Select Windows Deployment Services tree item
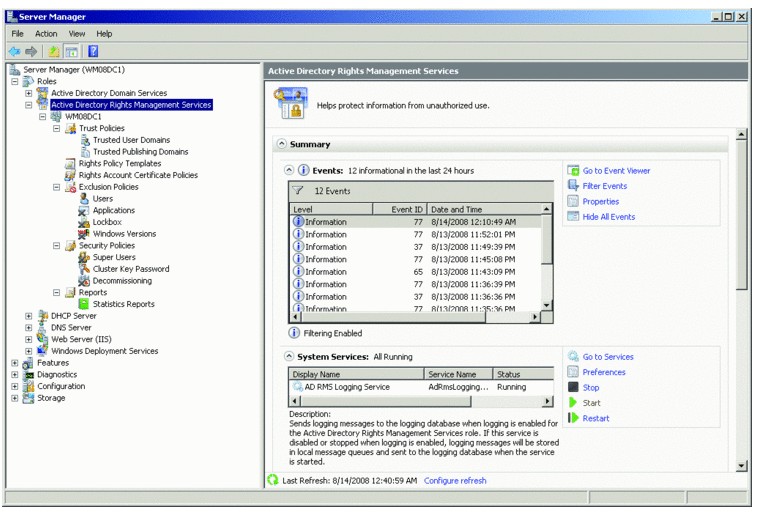This screenshot has height=513, width=760. click(105, 351)
